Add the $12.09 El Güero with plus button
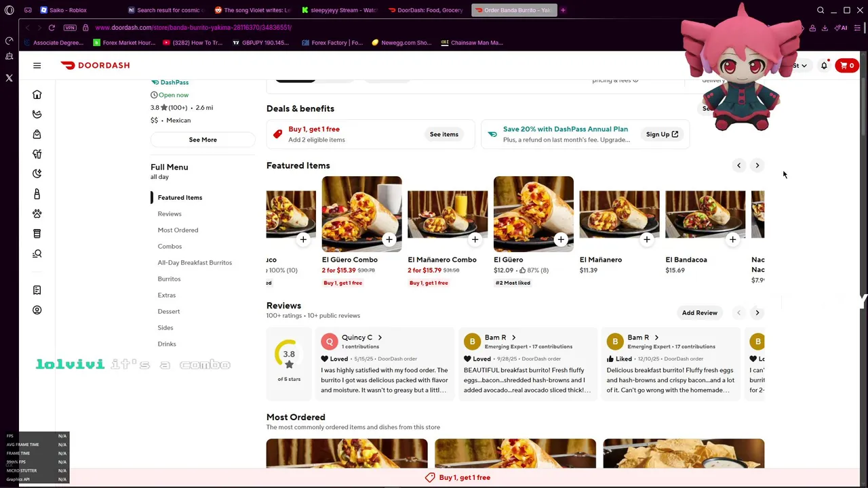The width and height of the screenshot is (868, 488). pyautogui.click(x=561, y=239)
